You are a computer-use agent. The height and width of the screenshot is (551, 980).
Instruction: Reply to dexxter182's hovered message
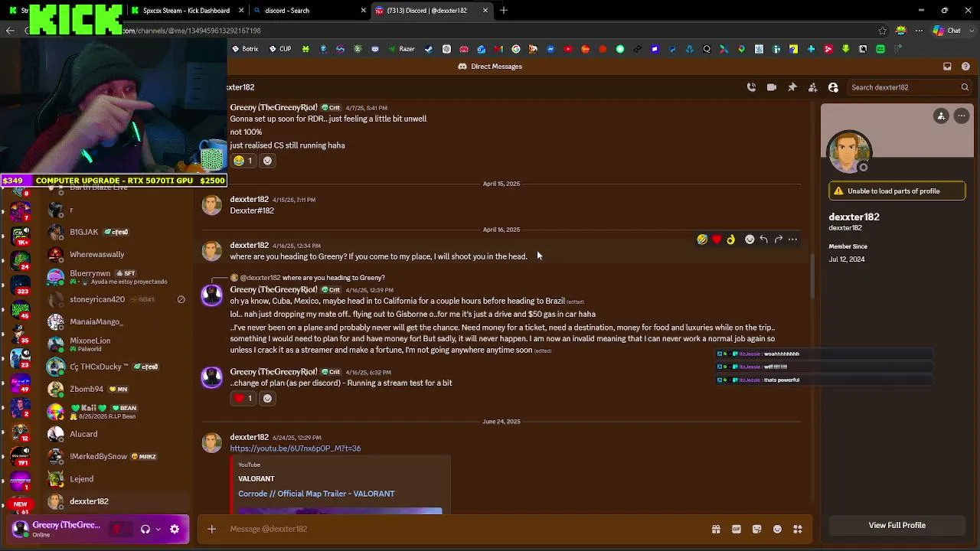coord(764,240)
